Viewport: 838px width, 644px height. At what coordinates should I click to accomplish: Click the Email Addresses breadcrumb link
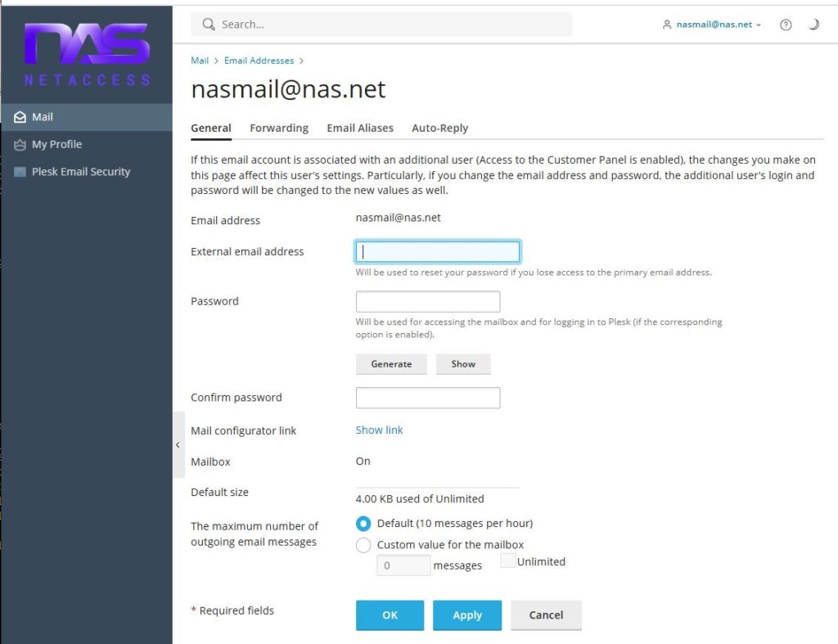[x=259, y=61]
